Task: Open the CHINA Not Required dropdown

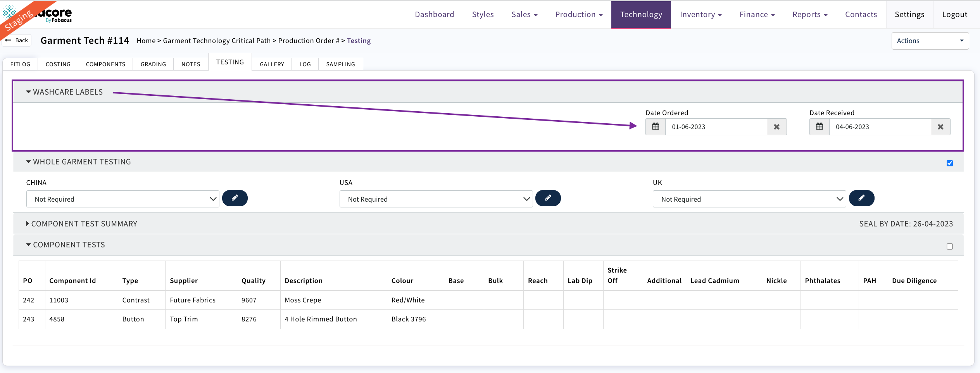Action: 122,199
